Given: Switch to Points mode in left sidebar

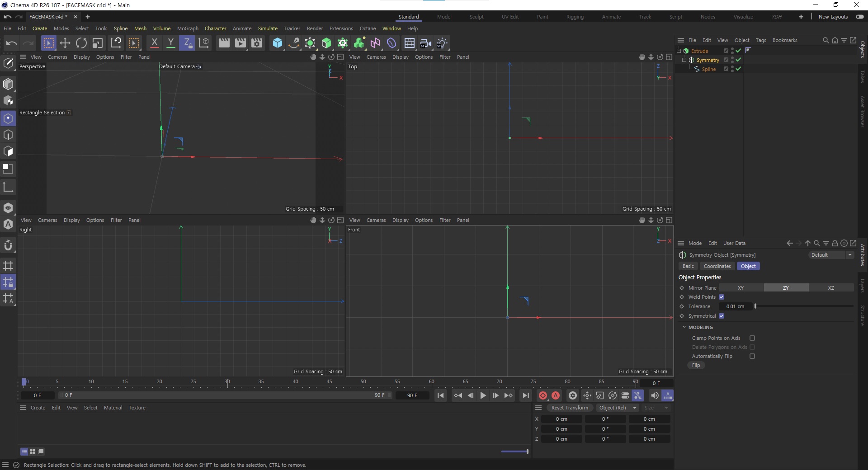Looking at the screenshot, I should pyautogui.click(x=8, y=118).
